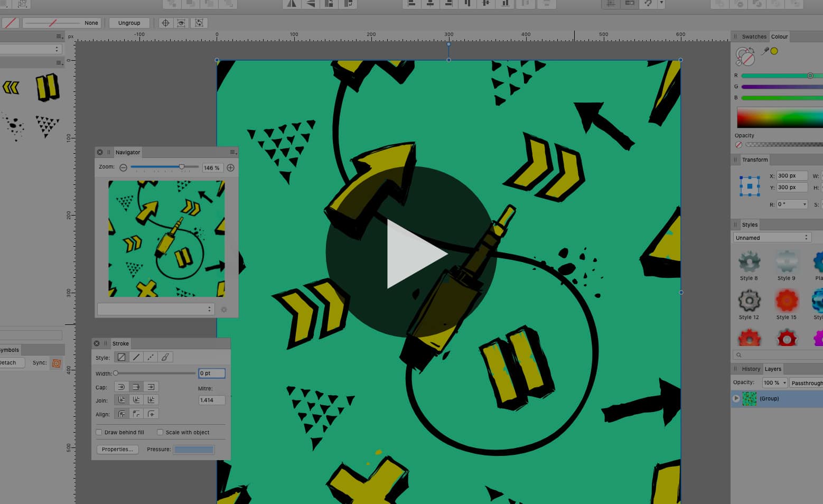This screenshot has width=823, height=504.
Task: Click the Flip Horizontal toolbar icon
Action: (x=292, y=4)
